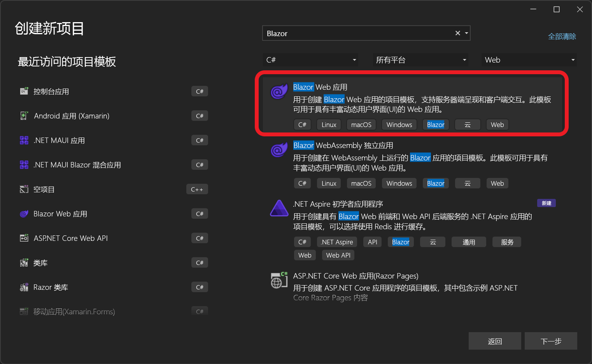592x364 pixels.
Task: Click the Android 应用 (Xamarin) template icon
Action: pyautogui.click(x=24, y=115)
